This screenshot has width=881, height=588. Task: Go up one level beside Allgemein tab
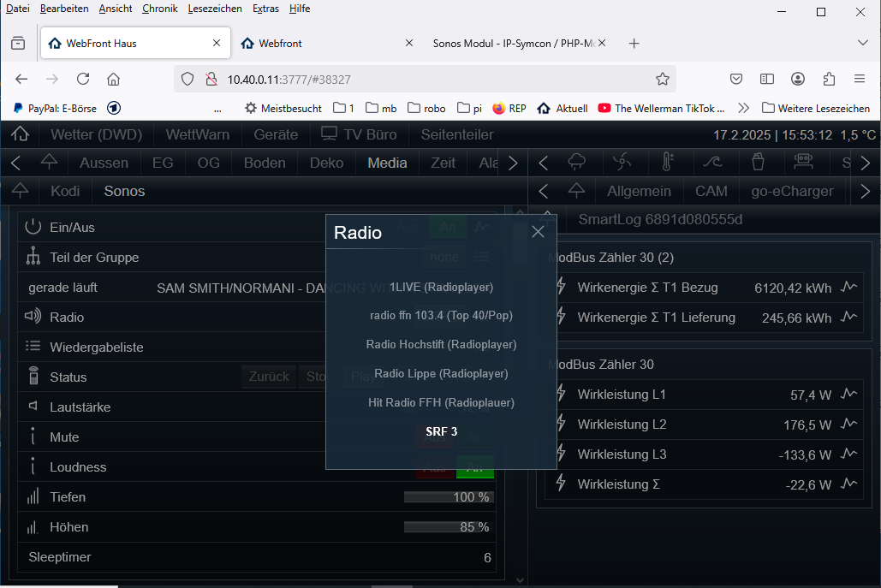pyautogui.click(x=576, y=191)
